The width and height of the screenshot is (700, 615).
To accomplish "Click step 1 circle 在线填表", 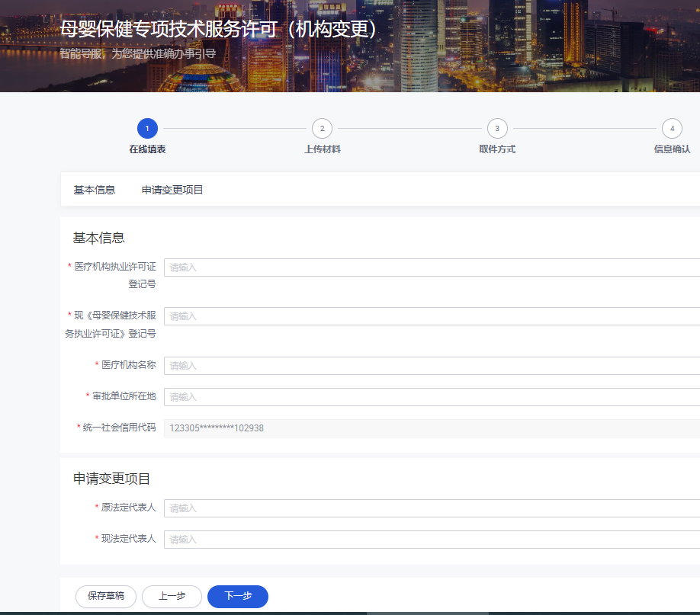I will point(147,129).
